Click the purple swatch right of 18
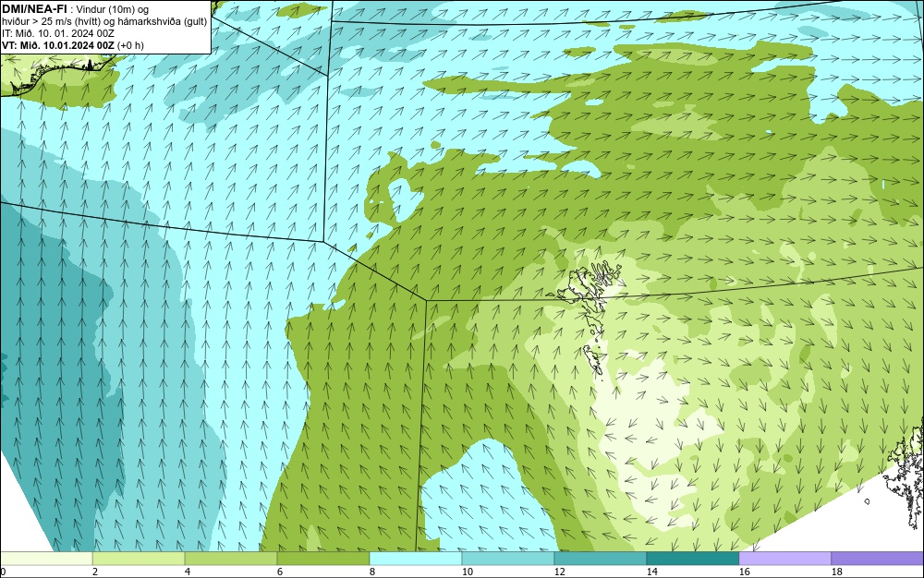The image size is (924, 578). point(878,559)
